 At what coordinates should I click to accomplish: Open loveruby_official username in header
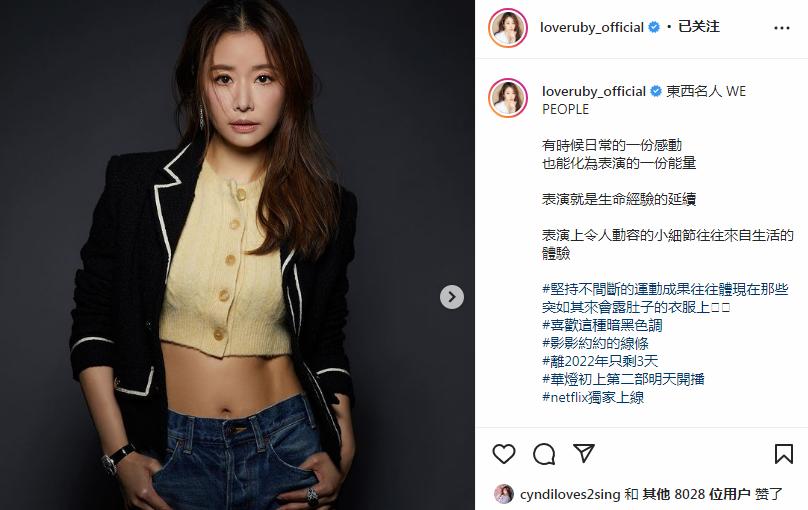click(x=592, y=27)
